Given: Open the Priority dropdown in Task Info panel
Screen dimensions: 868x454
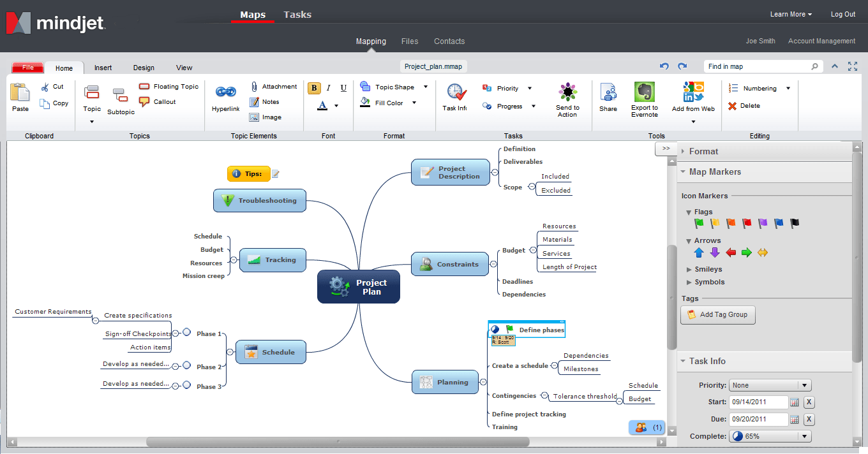Looking at the screenshot, I should coord(770,385).
